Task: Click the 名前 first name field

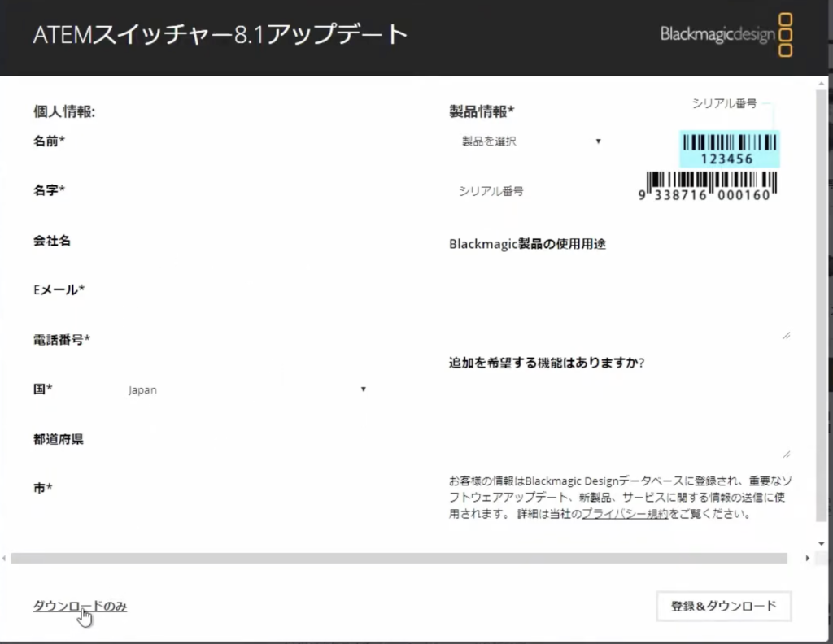Action: click(244, 141)
